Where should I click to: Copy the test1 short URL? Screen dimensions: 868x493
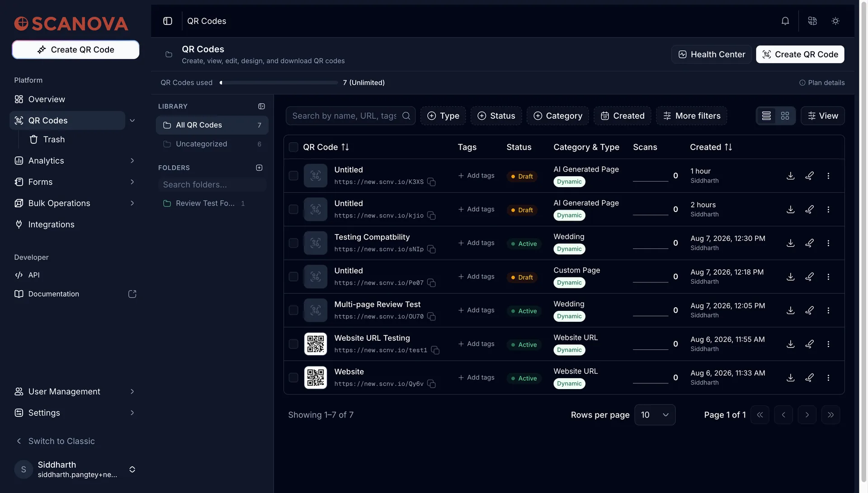[435, 350]
